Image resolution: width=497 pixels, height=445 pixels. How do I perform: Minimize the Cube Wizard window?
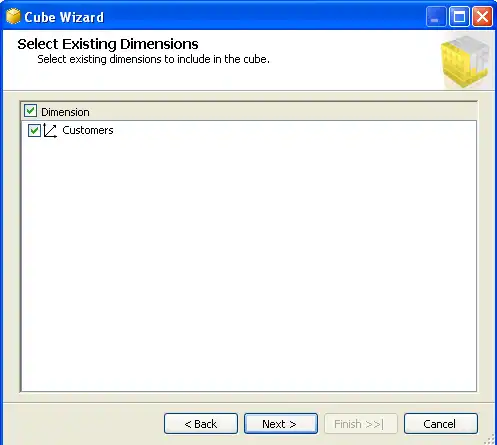pyautogui.click(x=436, y=16)
